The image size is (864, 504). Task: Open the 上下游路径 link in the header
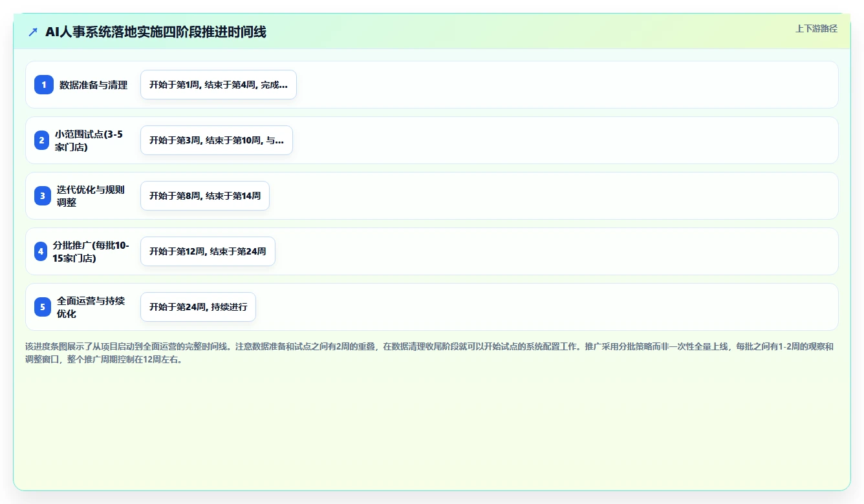[816, 28]
